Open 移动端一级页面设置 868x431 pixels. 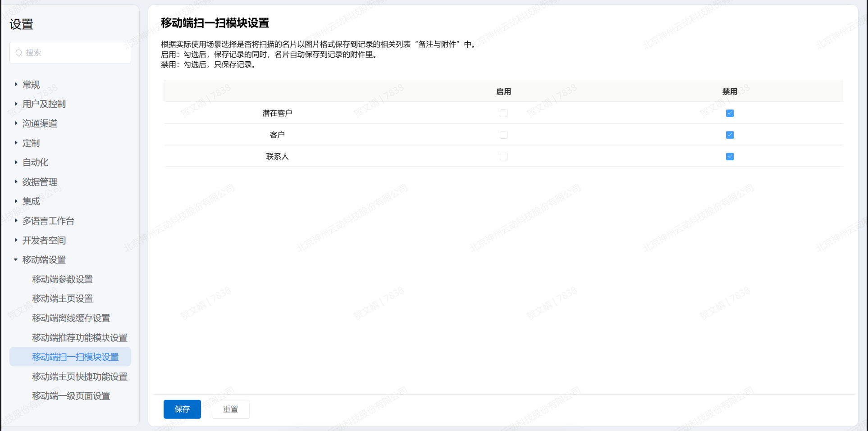point(71,396)
